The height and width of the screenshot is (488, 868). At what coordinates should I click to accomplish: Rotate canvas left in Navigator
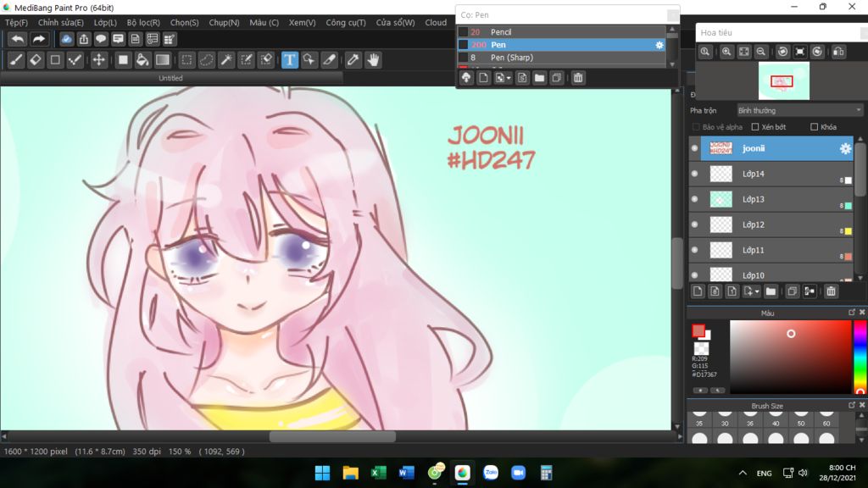[782, 52]
